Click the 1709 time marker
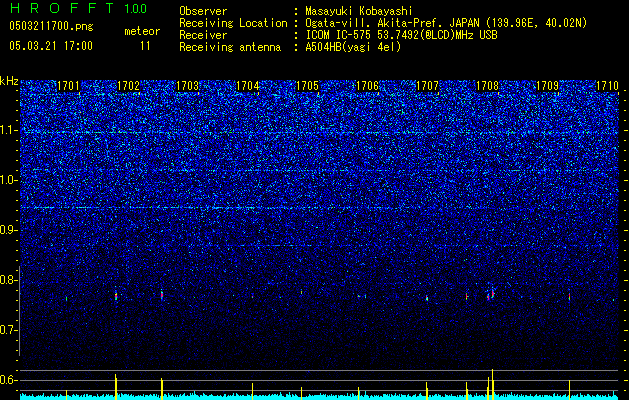The width and height of the screenshot is (629, 400). [x=548, y=86]
